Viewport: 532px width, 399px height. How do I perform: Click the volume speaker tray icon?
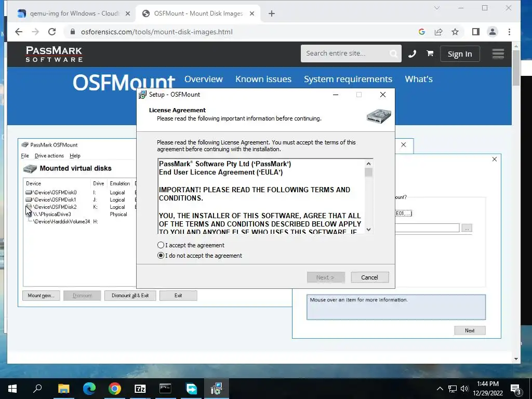click(x=464, y=389)
